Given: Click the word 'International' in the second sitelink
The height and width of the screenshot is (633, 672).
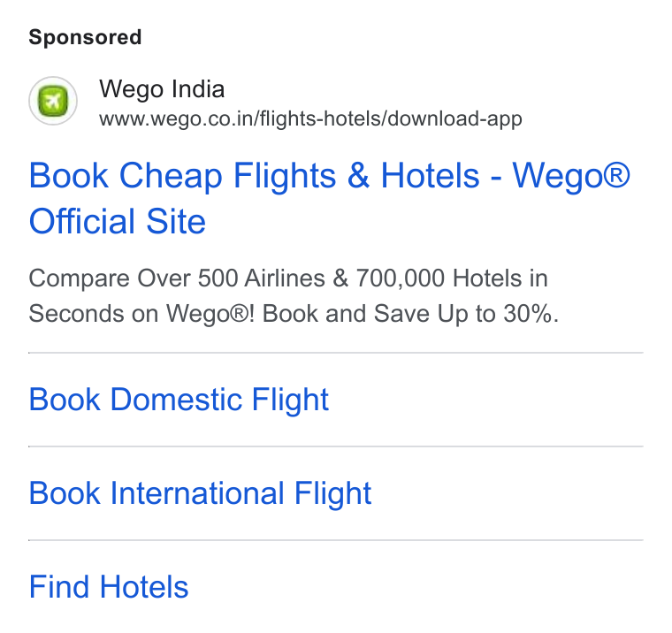Looking at the screenshot, I should point(197,492).
